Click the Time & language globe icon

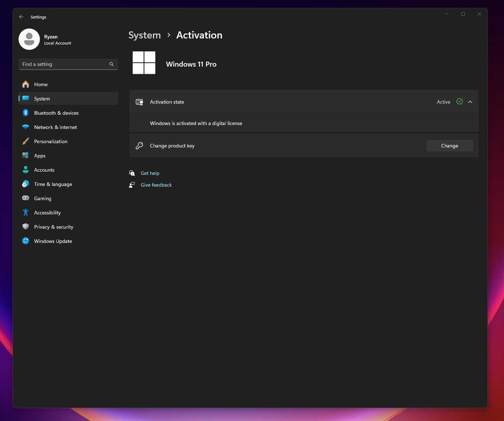26,184
